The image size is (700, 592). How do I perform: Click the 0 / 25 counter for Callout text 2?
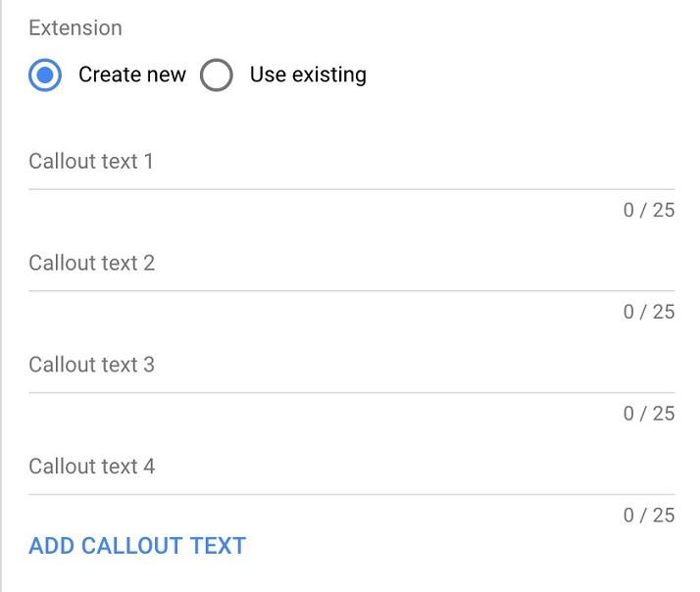pyautogui.click(x=648, y=312)
